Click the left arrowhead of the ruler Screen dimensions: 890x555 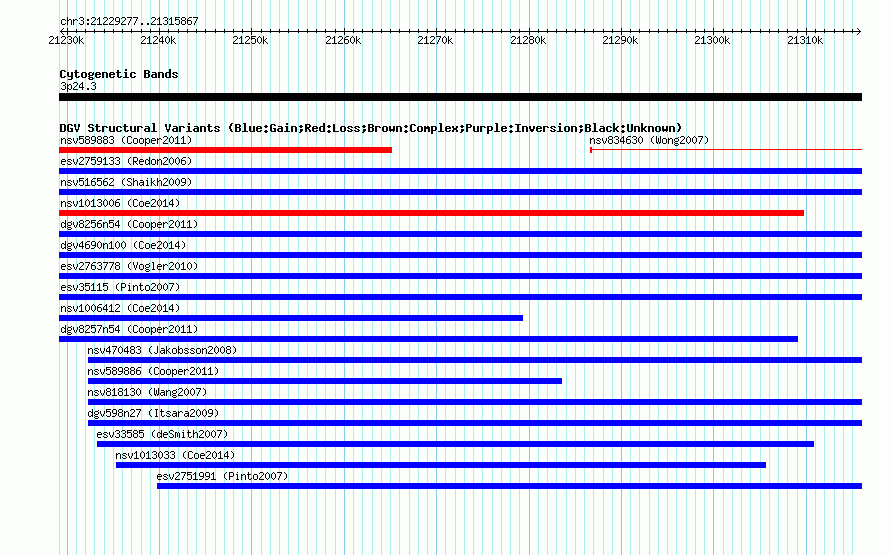62,31
